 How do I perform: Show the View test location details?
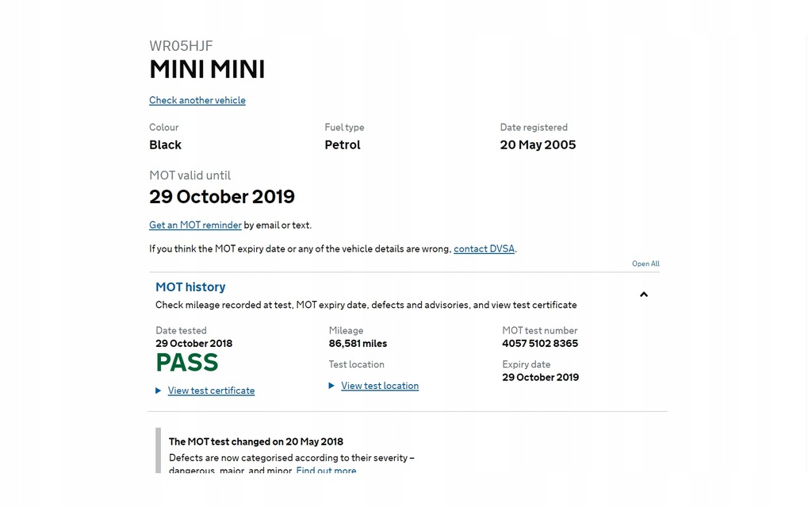coord(380,386)
